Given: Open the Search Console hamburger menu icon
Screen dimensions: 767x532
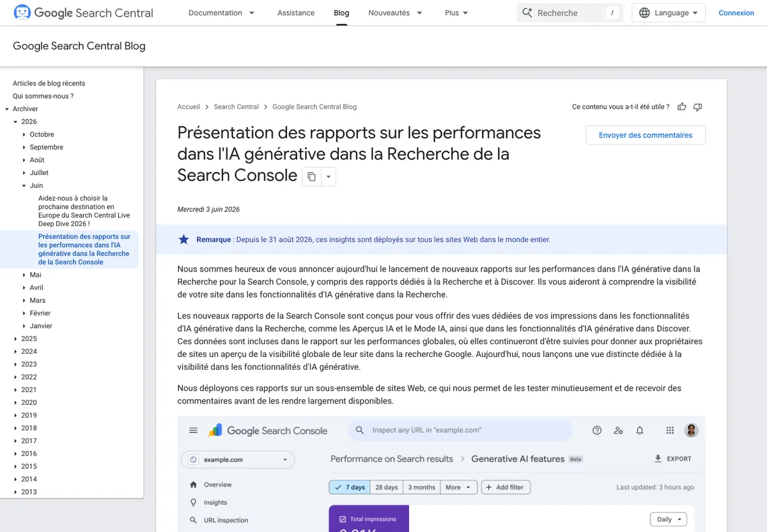Looking at the screenshot, I should pyautogui.click(x=194, y=430).
